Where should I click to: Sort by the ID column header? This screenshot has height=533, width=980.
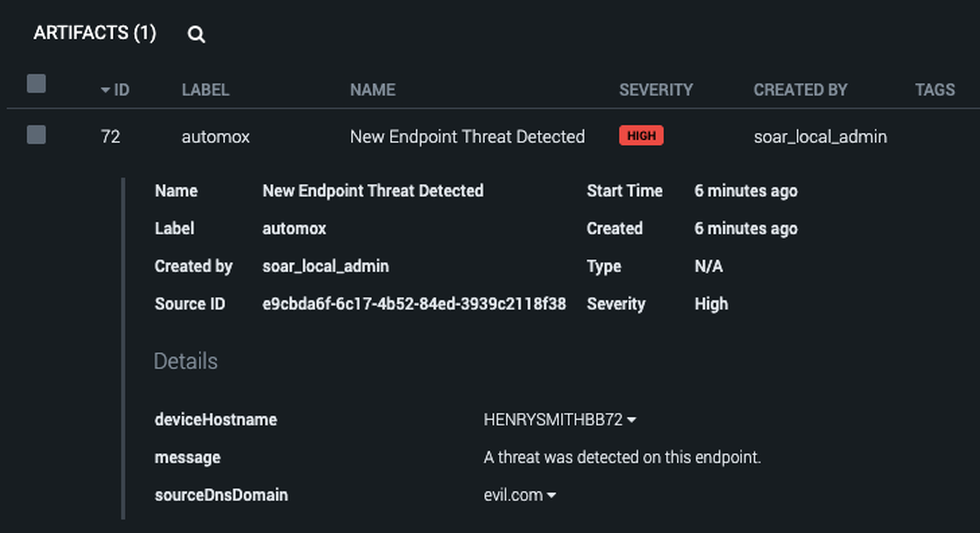115,90
